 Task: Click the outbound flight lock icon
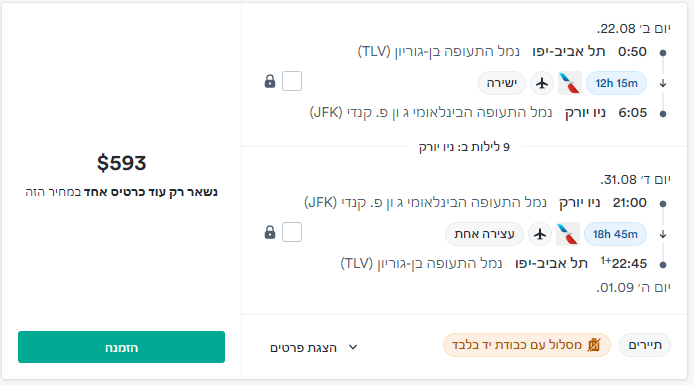coord(270,81)
